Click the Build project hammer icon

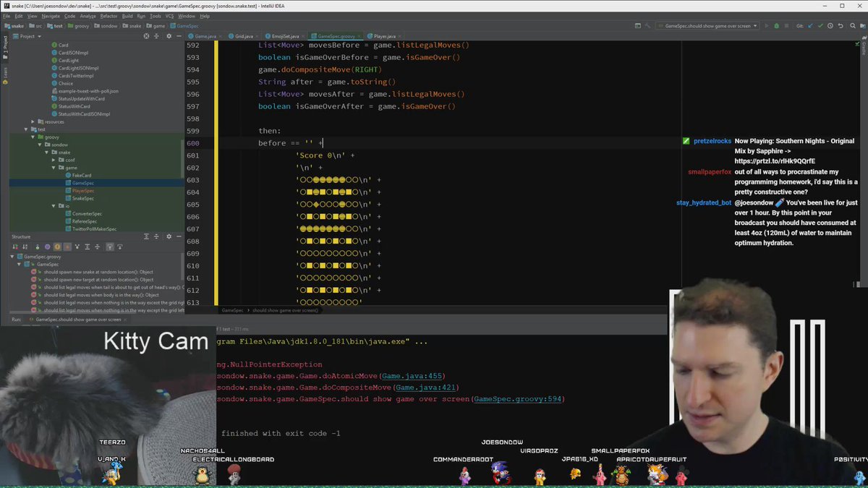647,26
